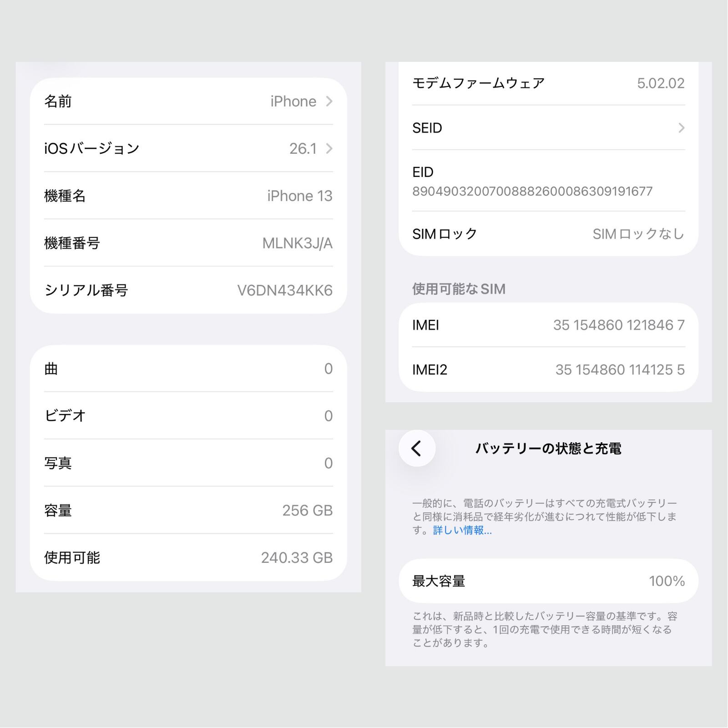
Task: Tap the SIMロックなし status
Action: 638,234
